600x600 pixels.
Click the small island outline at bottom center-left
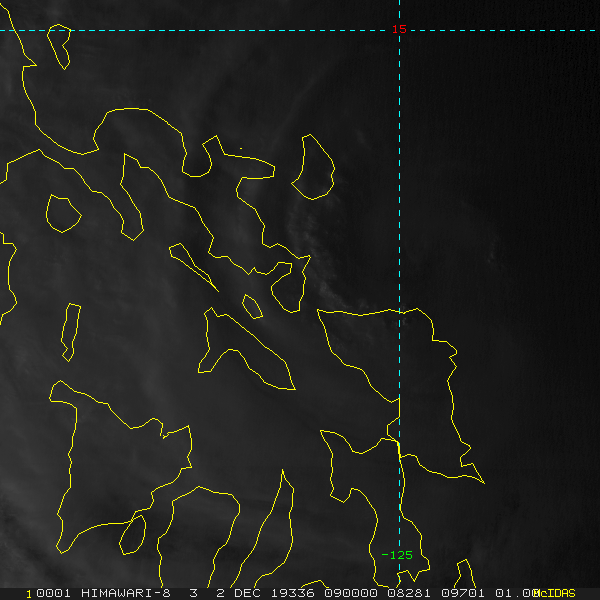coord(132,535)
